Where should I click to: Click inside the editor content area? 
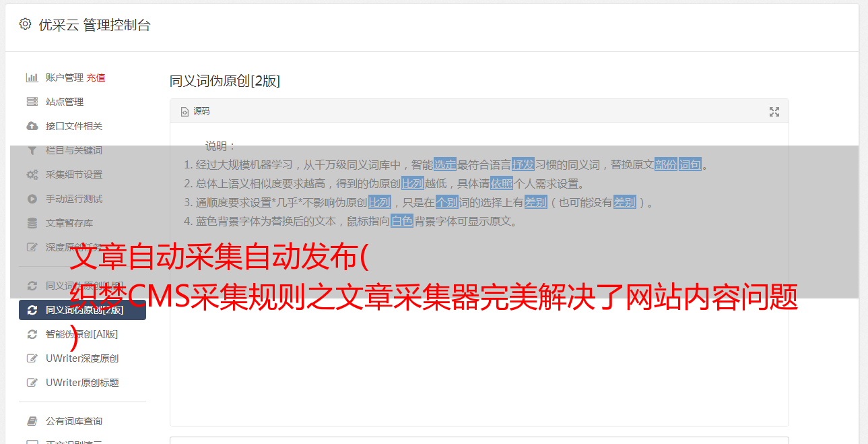click(x=479, y=323)
